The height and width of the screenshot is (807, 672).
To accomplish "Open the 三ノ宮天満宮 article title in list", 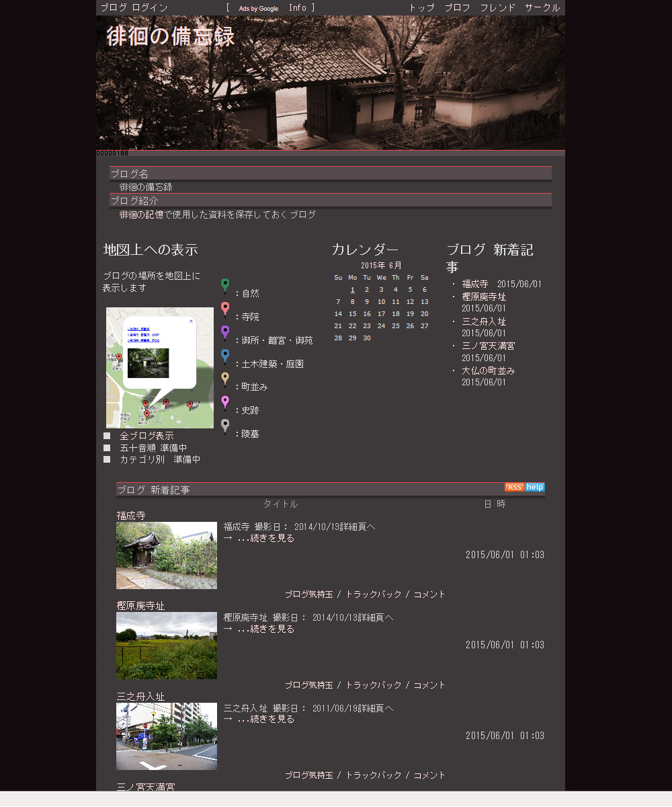I will click(146, 786).
